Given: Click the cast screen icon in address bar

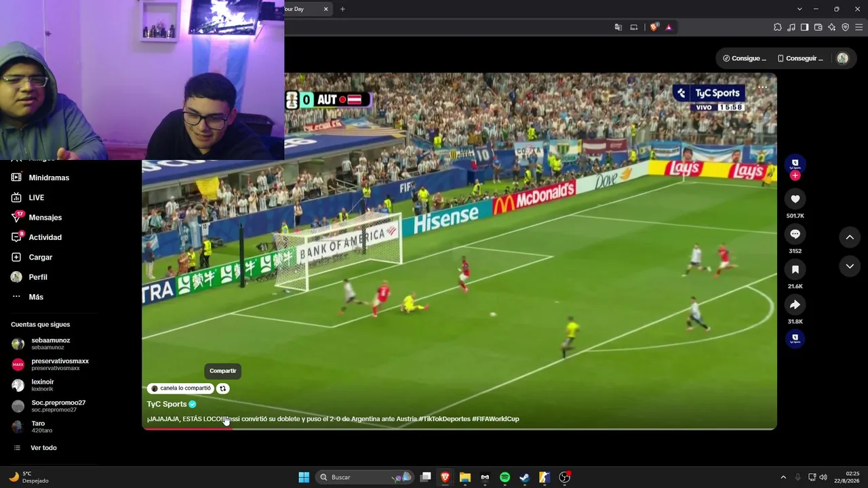Looking at the screenshot, I should coord(634,27).
